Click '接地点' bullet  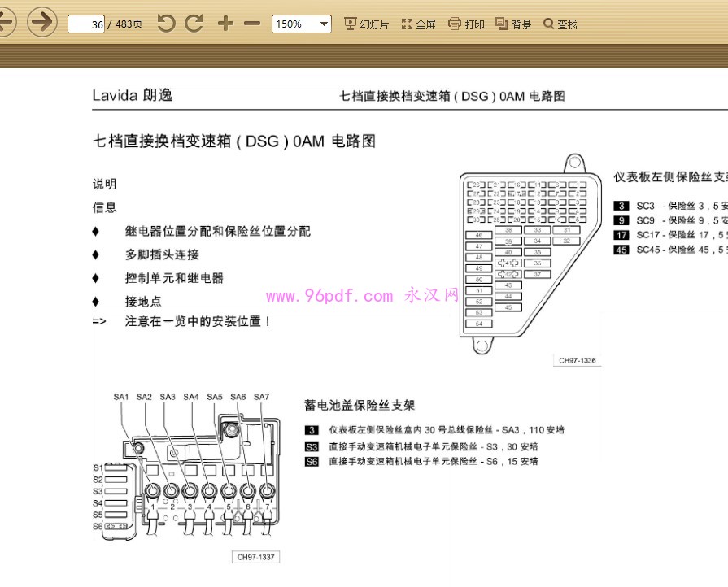tap(143, 302)
